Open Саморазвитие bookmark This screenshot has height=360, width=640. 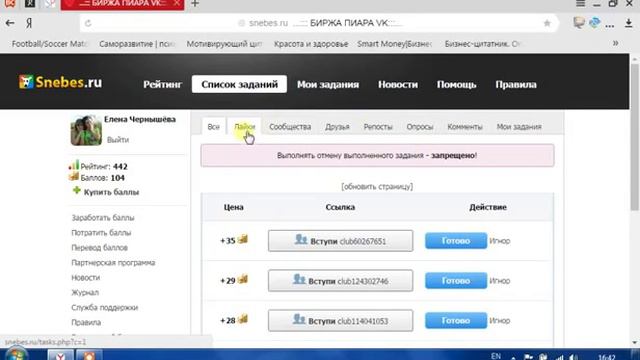pyautogui.click(x=137, y=44)
